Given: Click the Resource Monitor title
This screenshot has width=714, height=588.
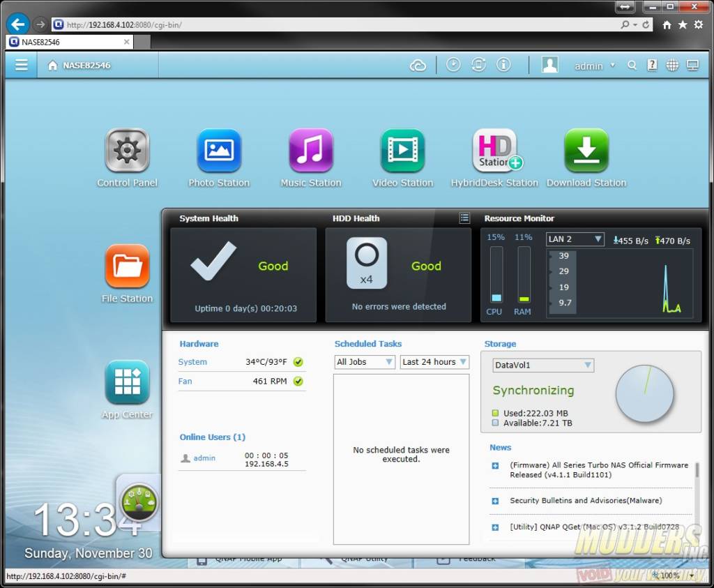Looking at the screenshot, I should pos(519,218).
